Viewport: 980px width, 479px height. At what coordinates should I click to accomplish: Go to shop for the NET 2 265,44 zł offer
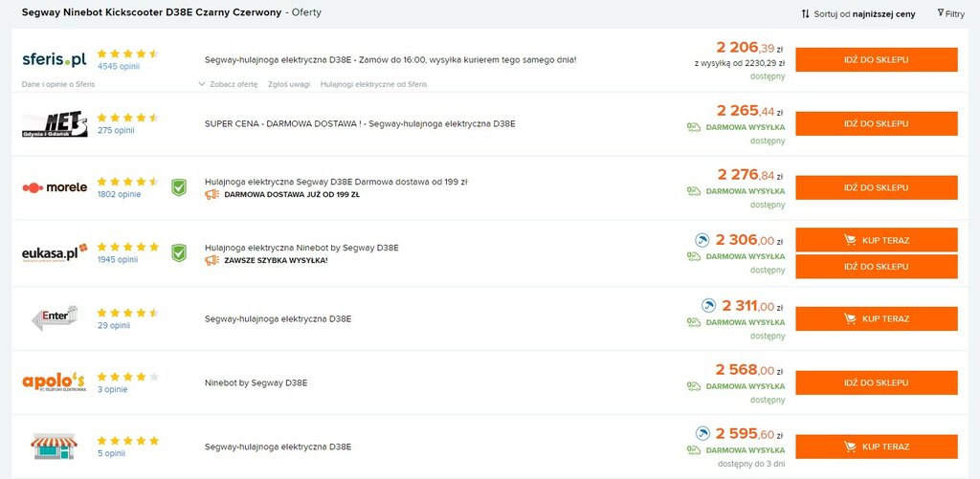[x=877, y=123]
